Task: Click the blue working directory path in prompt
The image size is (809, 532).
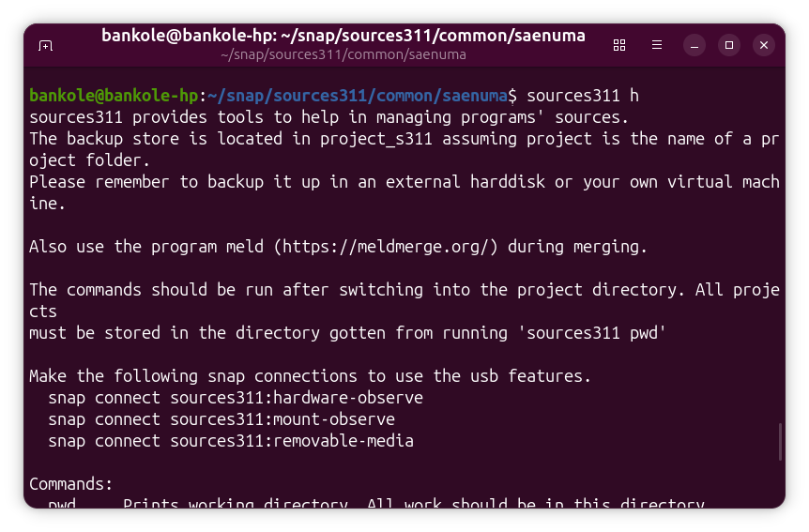Action: click(358, 96)
